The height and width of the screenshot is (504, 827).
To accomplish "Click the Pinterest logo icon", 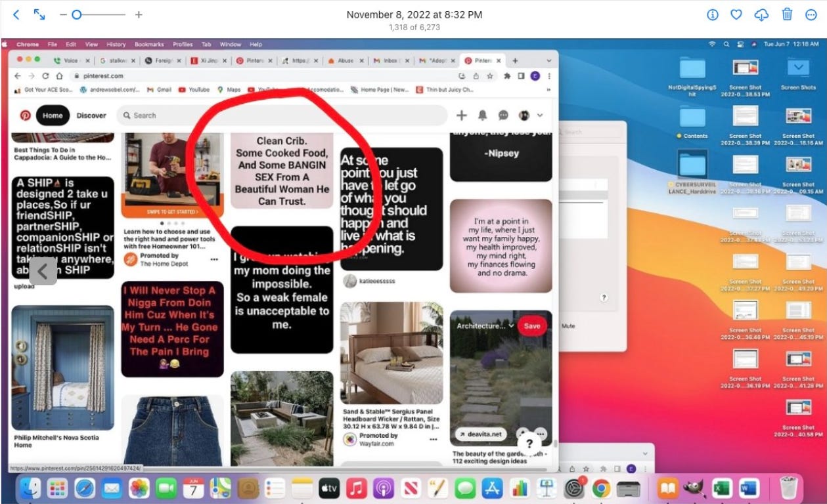I will pyautogui.click(x=25, y=115).
